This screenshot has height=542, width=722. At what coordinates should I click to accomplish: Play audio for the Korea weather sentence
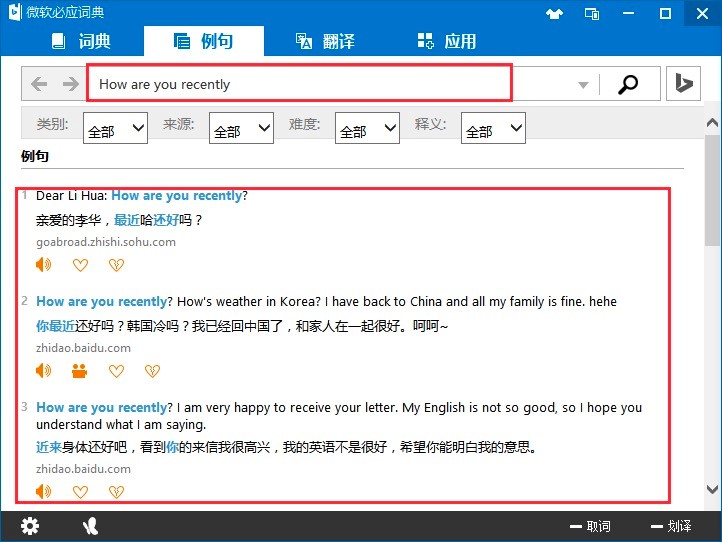coord(44,370)
